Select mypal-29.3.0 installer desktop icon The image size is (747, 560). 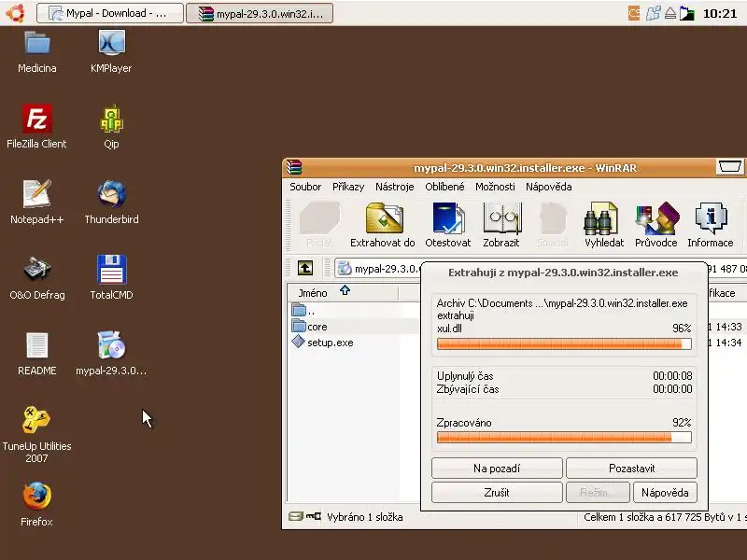[x=111, y=354]
